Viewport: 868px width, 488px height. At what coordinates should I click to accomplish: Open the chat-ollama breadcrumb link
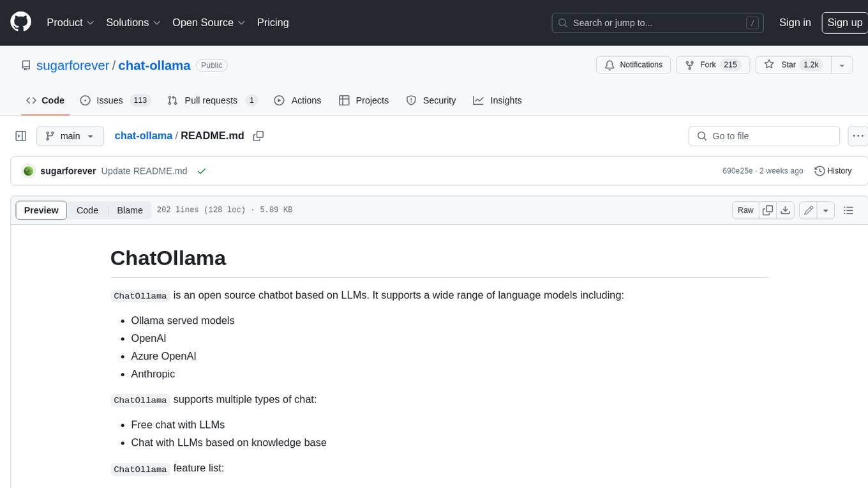144,136
